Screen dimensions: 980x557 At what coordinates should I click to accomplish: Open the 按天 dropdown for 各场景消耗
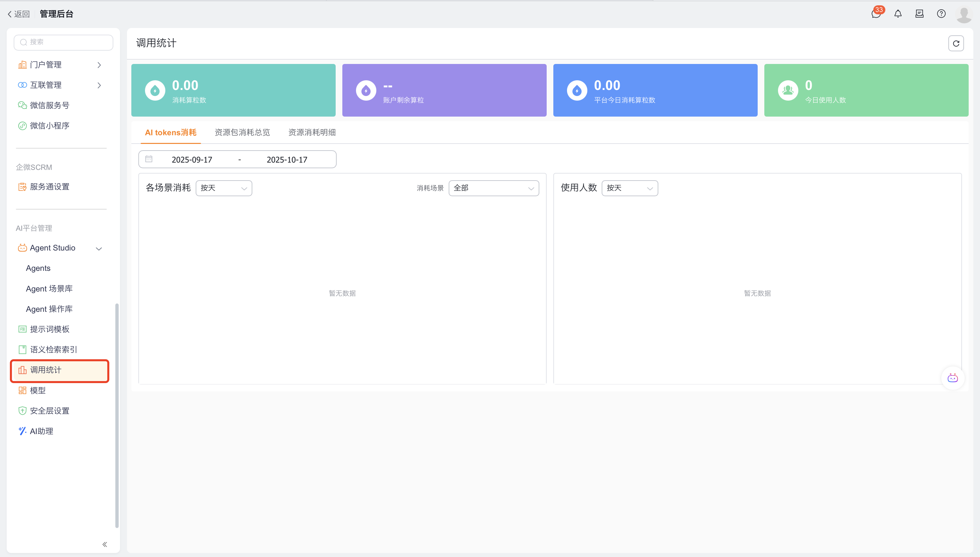223,188
